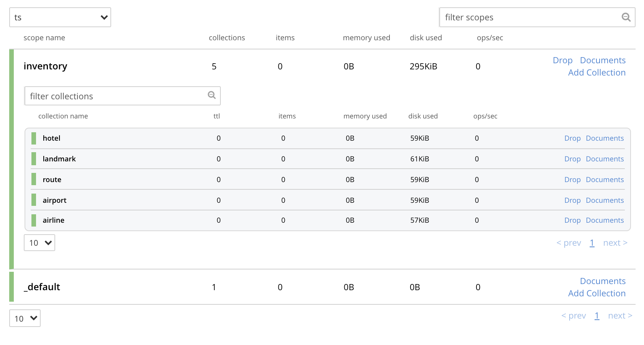
Task: Open the bucket selector showing ts
Action: point(60,17)
